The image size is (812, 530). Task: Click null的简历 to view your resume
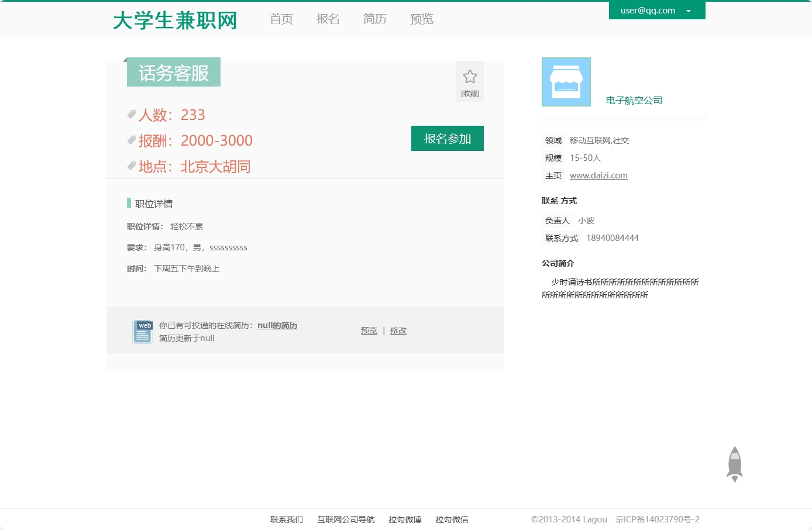pos(277,325)
